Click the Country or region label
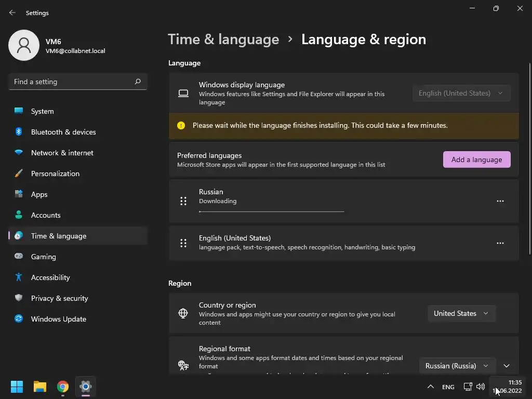 coord(228,305)
